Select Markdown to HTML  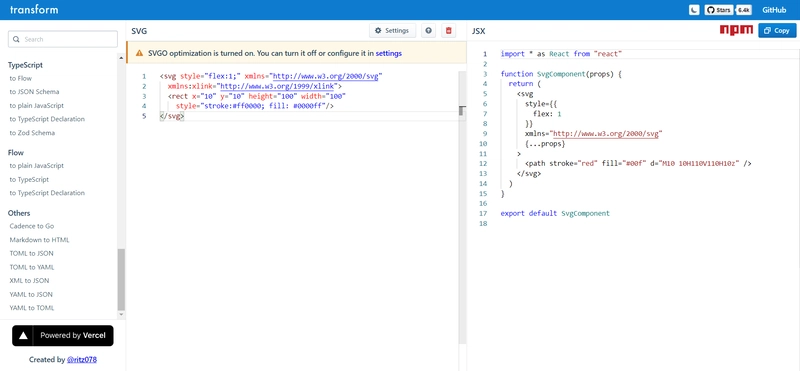pos(39,240)
